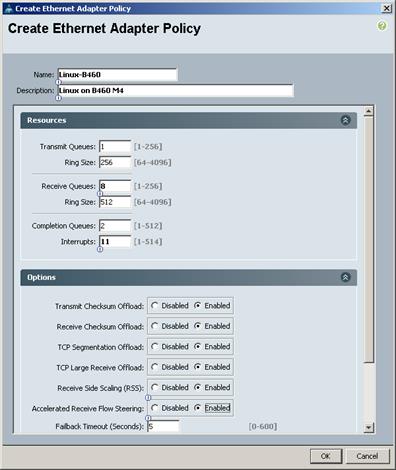Focus the Interrupts field
Image resolution: width=396 pixels, height=470 pixels.
click(x=115, y=241)
